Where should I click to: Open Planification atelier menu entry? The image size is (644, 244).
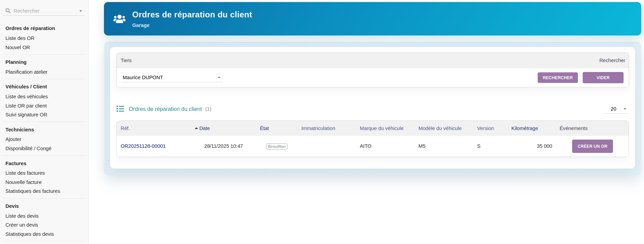point(26,72)
